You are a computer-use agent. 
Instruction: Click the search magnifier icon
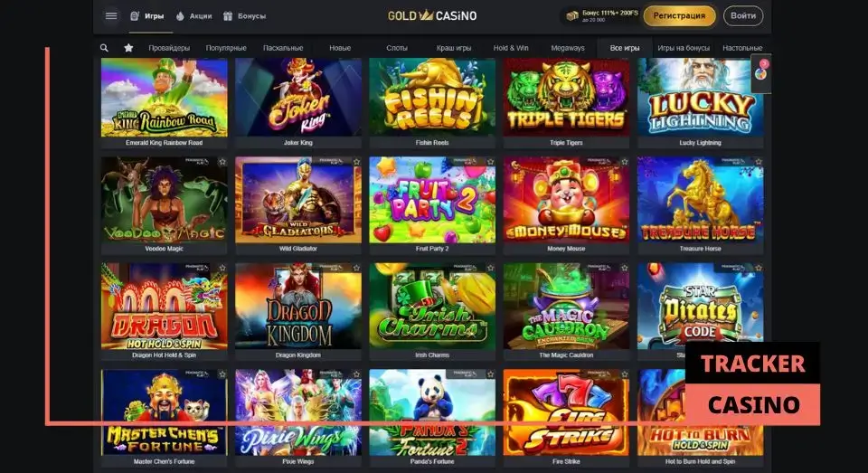pos(104,48)
